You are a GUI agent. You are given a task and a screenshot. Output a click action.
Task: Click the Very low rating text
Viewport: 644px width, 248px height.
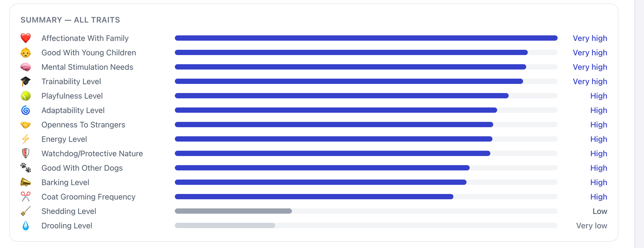pos(591,226)
